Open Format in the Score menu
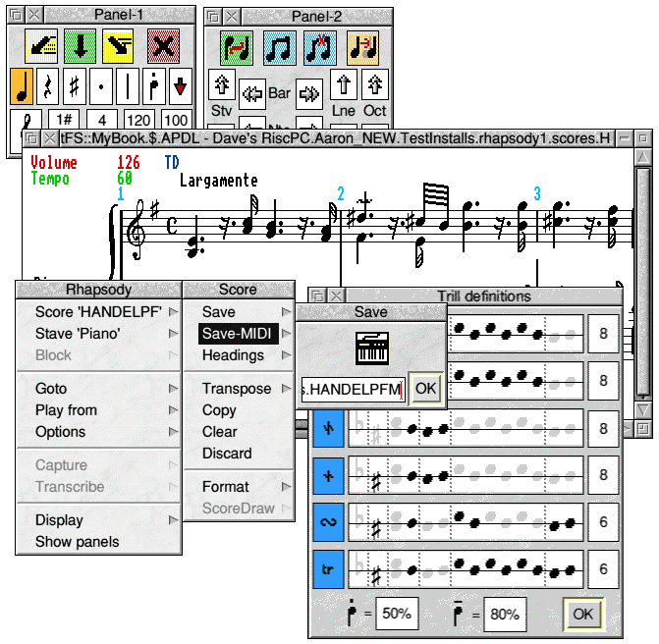This screenshot has width=659, height=644. tap(239, 487)
